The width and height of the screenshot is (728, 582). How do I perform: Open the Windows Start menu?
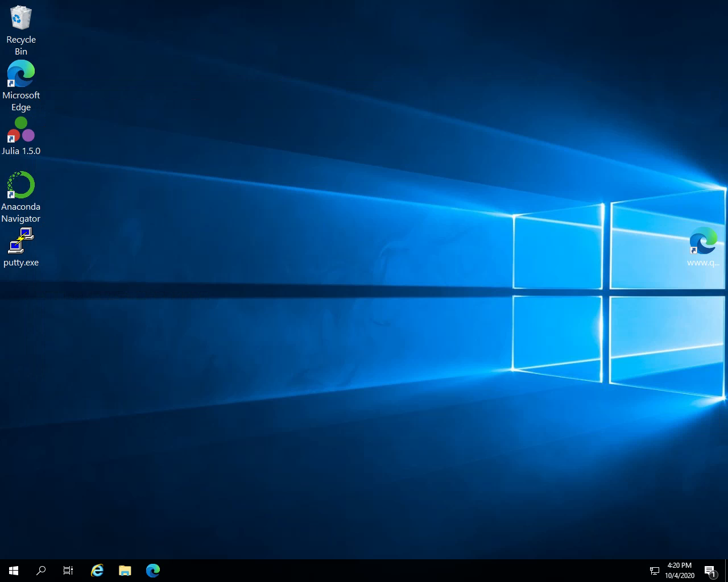tap(14, 571)
